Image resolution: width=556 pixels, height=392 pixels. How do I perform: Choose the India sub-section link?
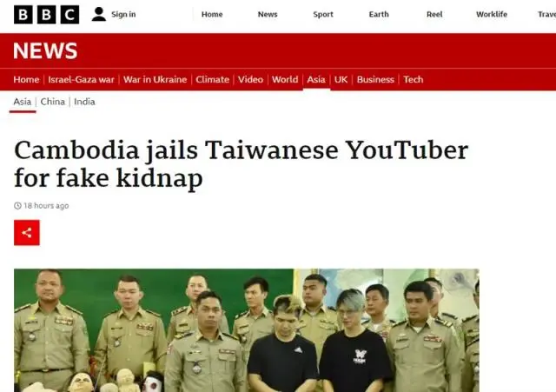coord(84,102)
